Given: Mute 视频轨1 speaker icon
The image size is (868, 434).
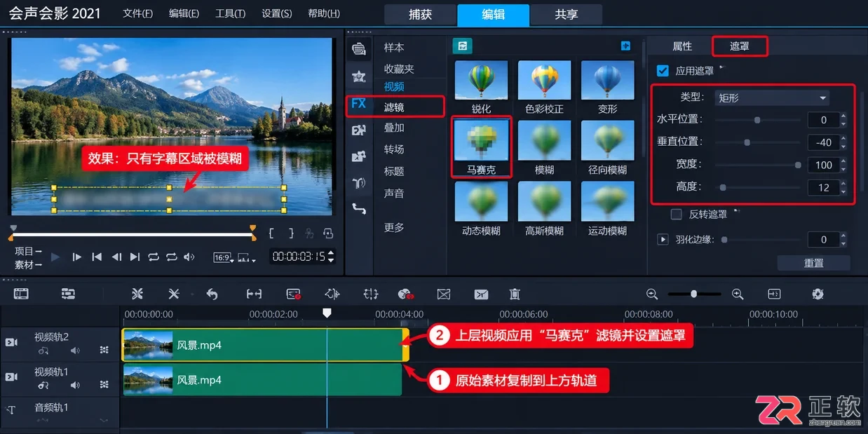Looking at the screenshot, I should (x=75, y=385).
